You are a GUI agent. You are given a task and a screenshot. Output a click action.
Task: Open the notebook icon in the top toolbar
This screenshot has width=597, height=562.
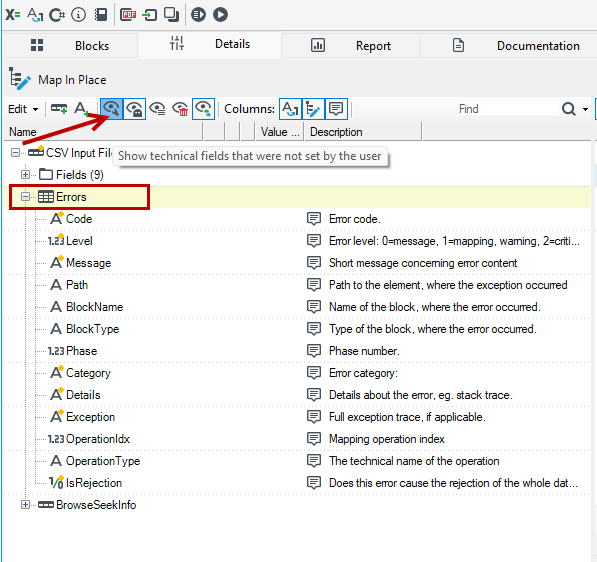(x=101, y=15)
